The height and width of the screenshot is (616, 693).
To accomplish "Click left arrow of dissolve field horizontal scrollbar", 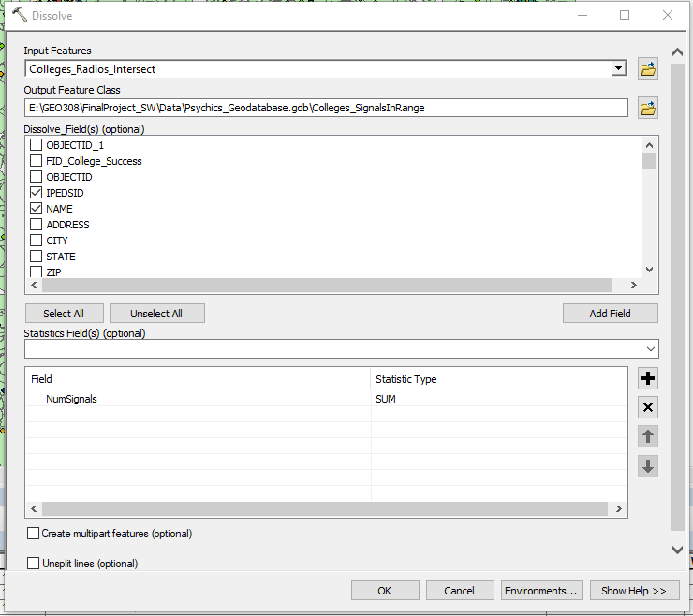I will pos(34,285).
